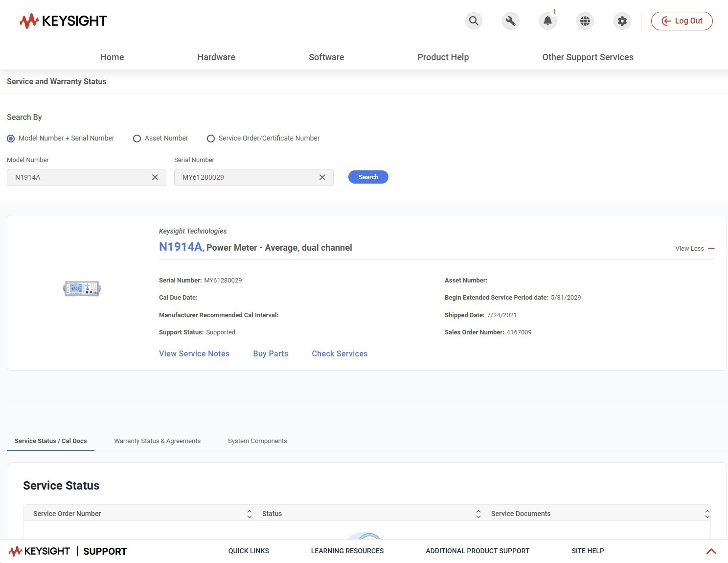Select the Asset Number radio option
Image resolution: width=728 pixels, height=563 pixels.
pos(137,139)
